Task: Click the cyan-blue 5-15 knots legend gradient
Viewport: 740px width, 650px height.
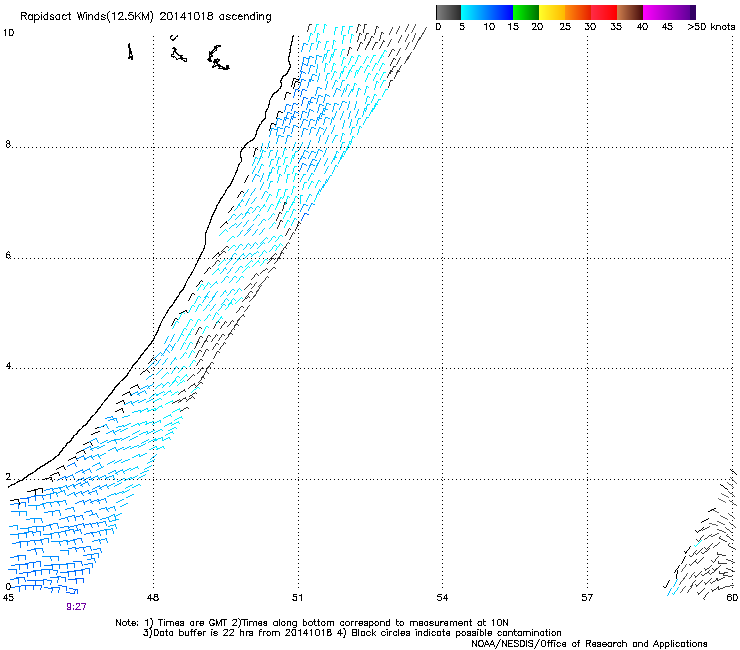Action: [x=487, y=12]
